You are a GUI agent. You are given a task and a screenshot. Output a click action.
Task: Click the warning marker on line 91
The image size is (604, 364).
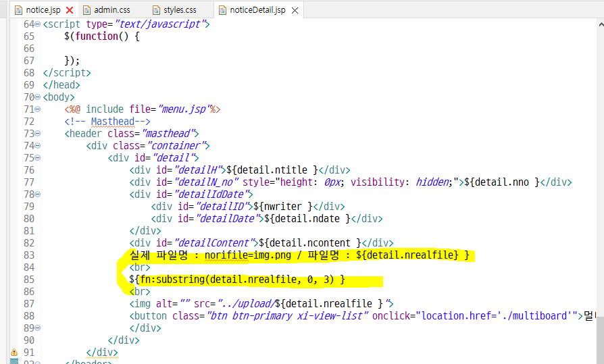tap(14, 352)
